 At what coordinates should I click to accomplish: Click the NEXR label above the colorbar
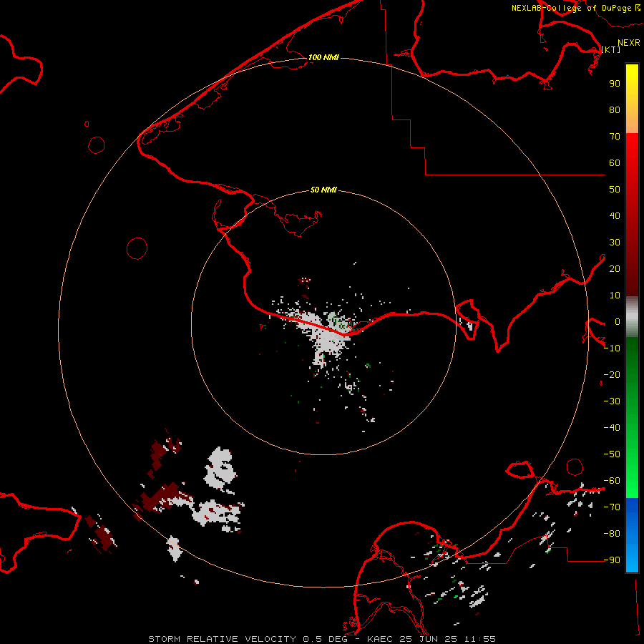tap(629, 43)
